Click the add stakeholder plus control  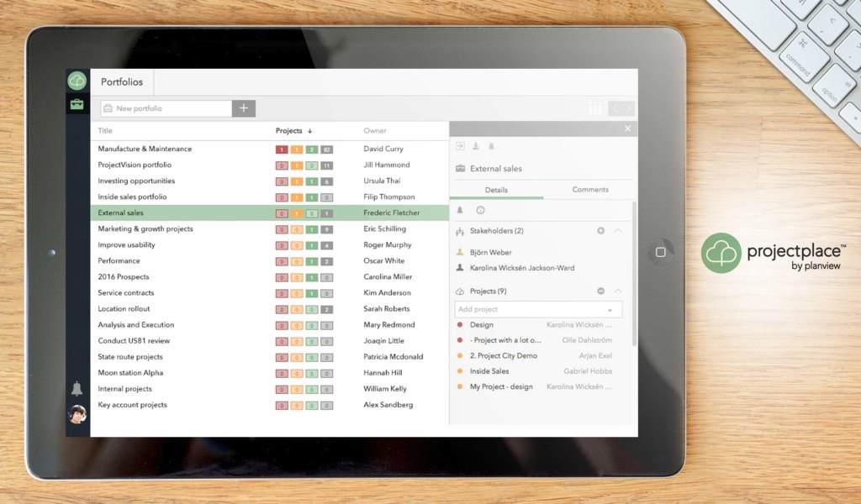(x=600, y=230)
